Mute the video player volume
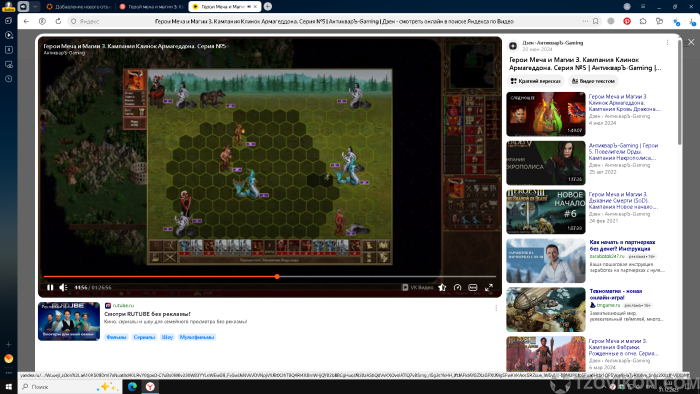 [x=63, y=287]
